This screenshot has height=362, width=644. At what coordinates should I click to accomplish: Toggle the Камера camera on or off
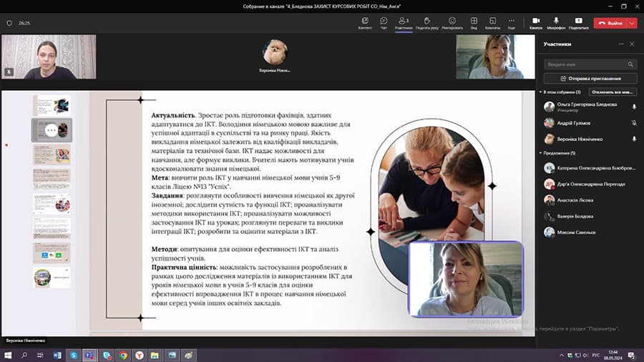[x=536, y=22]
